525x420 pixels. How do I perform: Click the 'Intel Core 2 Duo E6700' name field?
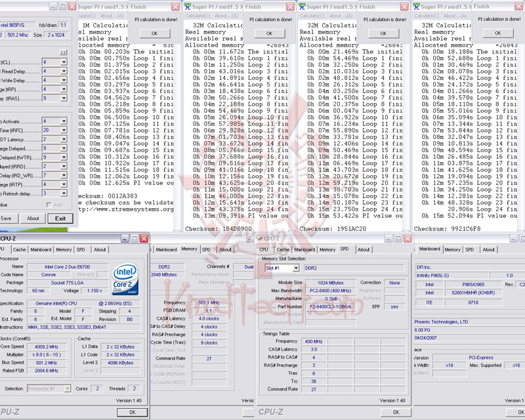[x=68, y=267]
